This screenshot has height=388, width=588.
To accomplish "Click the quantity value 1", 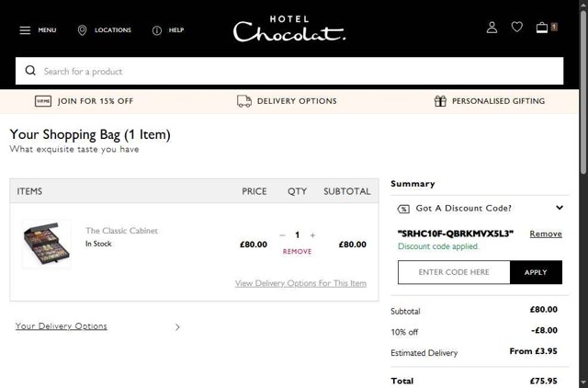I will point(298,235).
